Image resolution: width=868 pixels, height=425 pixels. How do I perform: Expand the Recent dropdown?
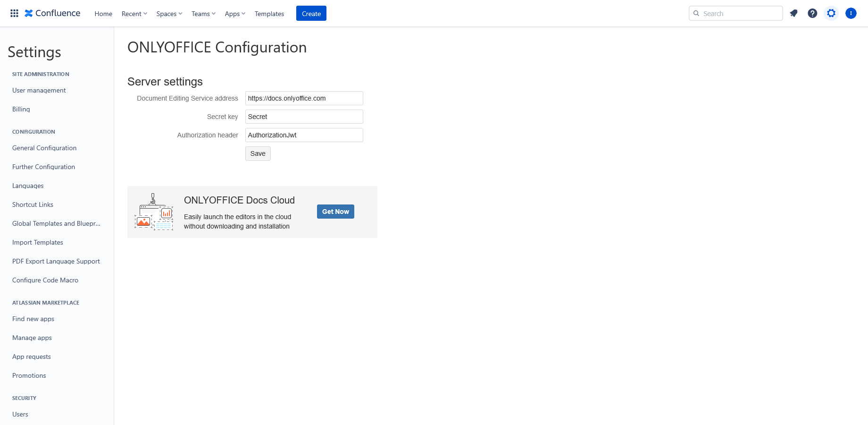(134, 14)
